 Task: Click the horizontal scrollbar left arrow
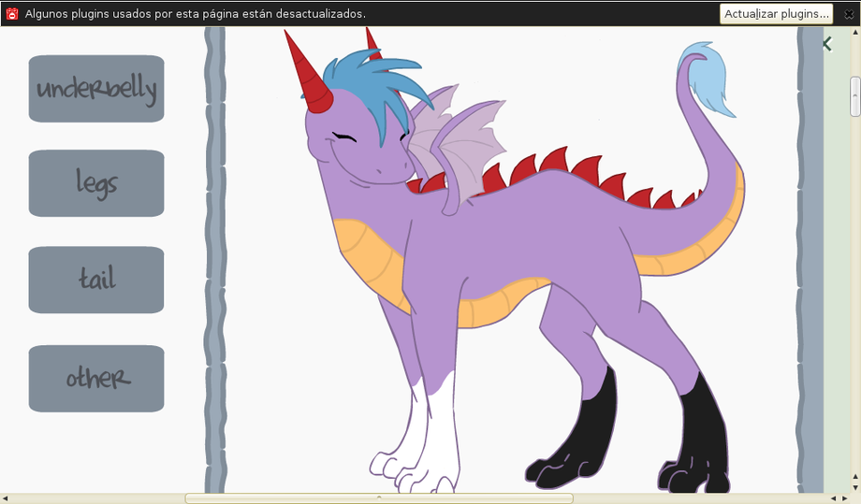(x=6, y=498)
